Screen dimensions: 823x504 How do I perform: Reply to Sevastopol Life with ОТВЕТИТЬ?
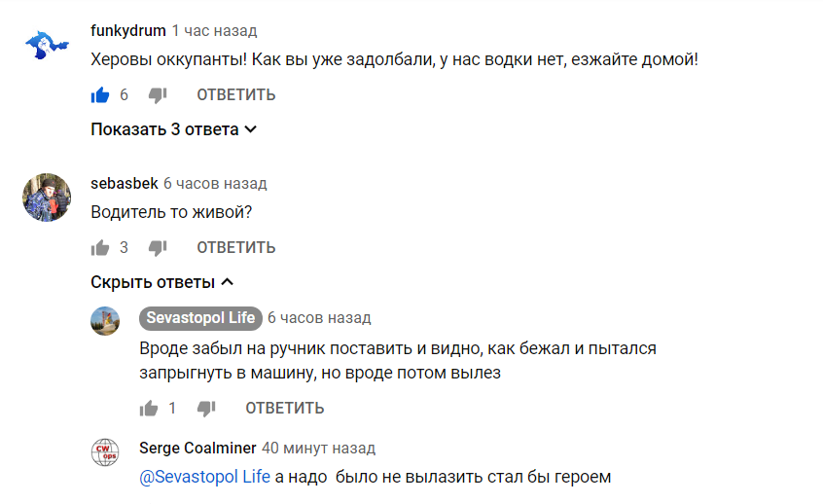285,408
